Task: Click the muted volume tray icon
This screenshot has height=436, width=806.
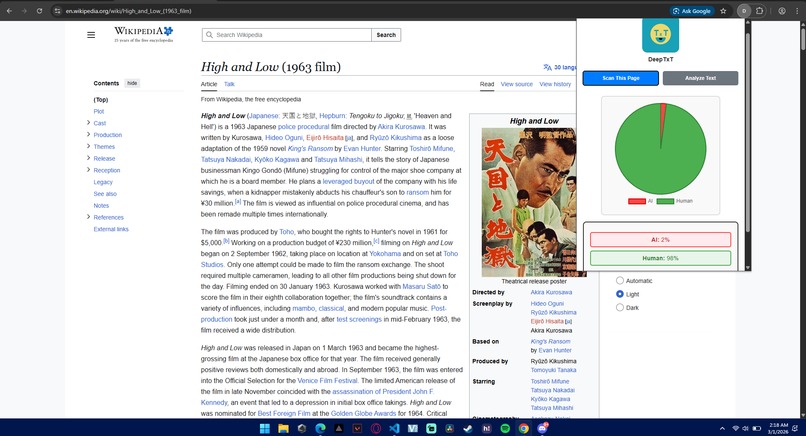Action: click(x=745, y=428)
